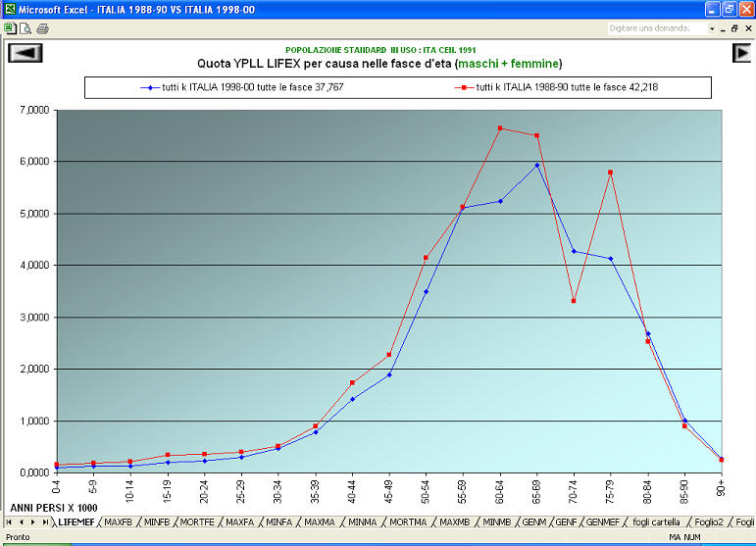
Task: Click the left arrow navigation button
Action: click(25, 53)
